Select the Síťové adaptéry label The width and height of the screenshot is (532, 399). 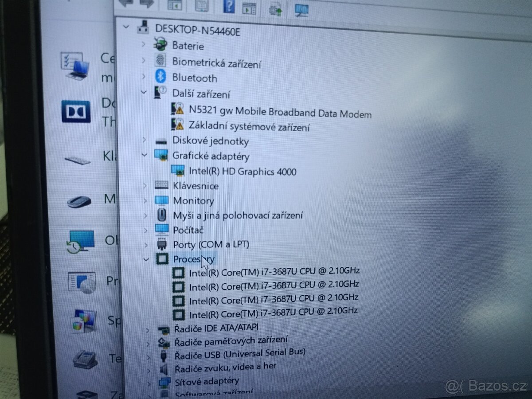coord(207,381)
